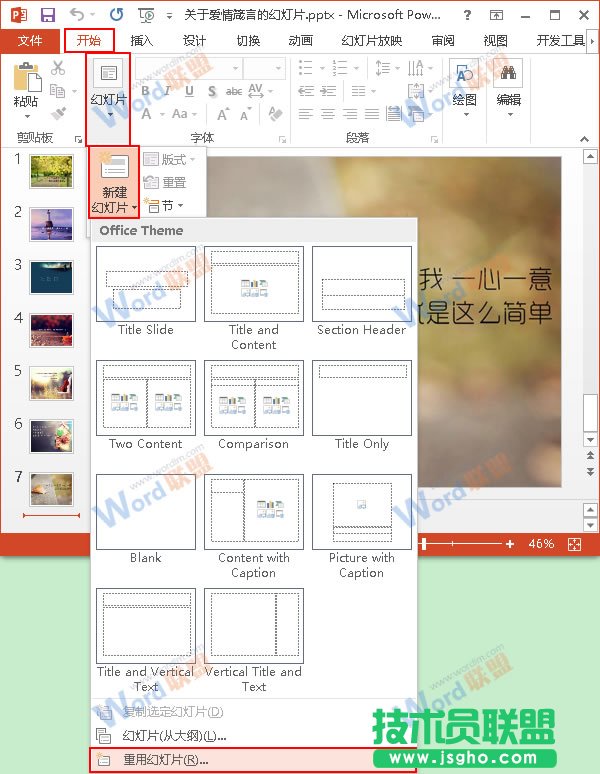This screenshot has height=774, width=600.
Task: Open the Text Direction dropdown
Action: pos(420,68)
